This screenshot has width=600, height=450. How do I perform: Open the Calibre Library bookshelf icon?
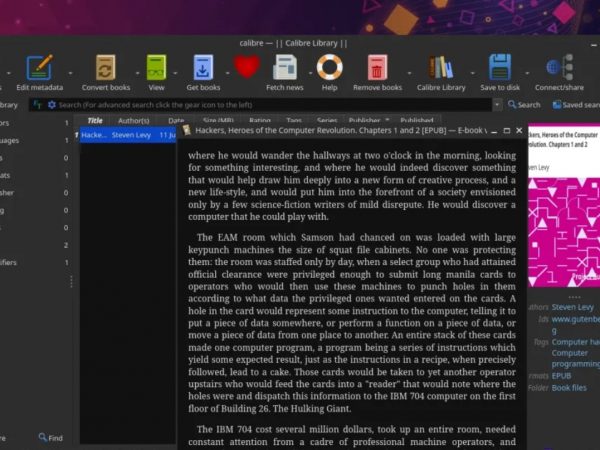click(x=441, y=67)
